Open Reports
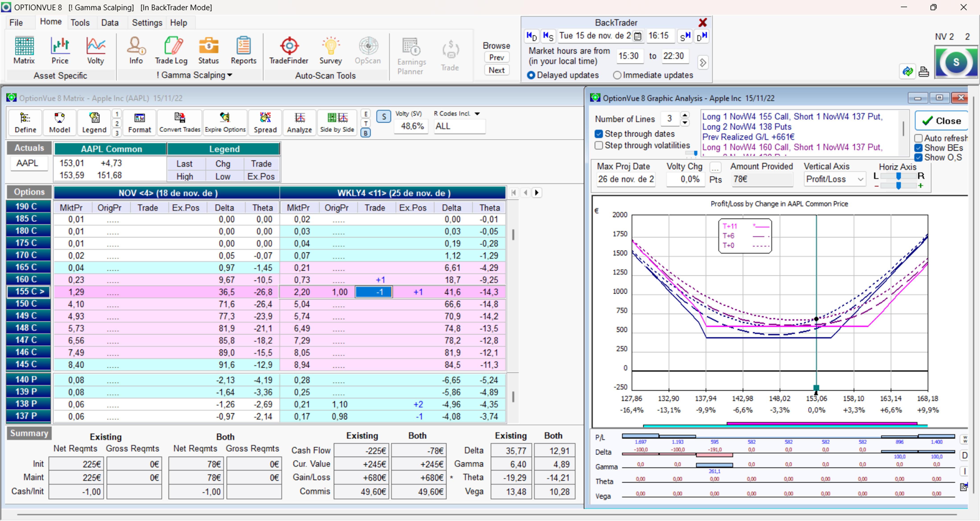 (x=243, y=51)
